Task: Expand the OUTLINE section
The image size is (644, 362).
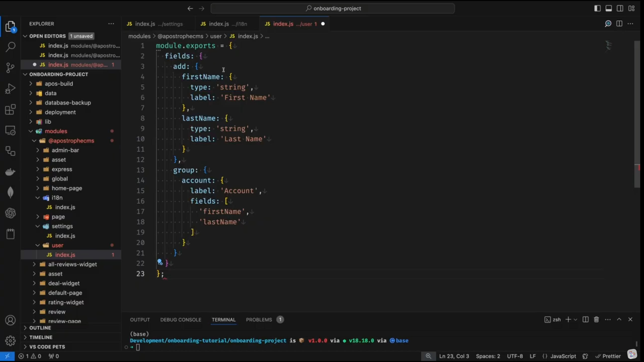Action: click(x=40, y=328)
